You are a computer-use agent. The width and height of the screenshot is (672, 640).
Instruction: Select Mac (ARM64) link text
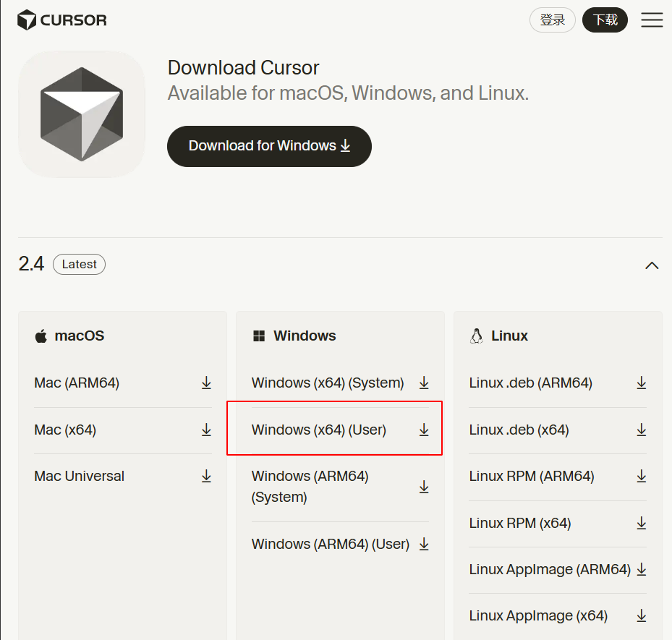(77, 383)
